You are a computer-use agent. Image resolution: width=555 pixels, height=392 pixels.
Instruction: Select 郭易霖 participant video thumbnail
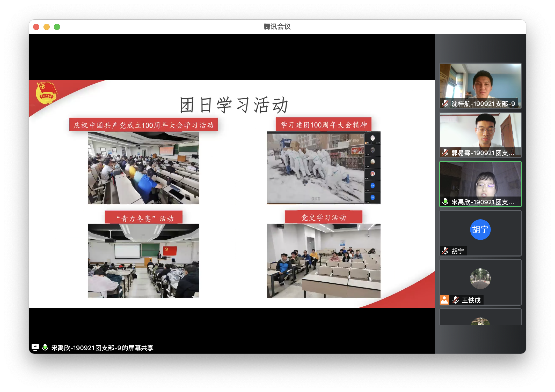(480, 131)
